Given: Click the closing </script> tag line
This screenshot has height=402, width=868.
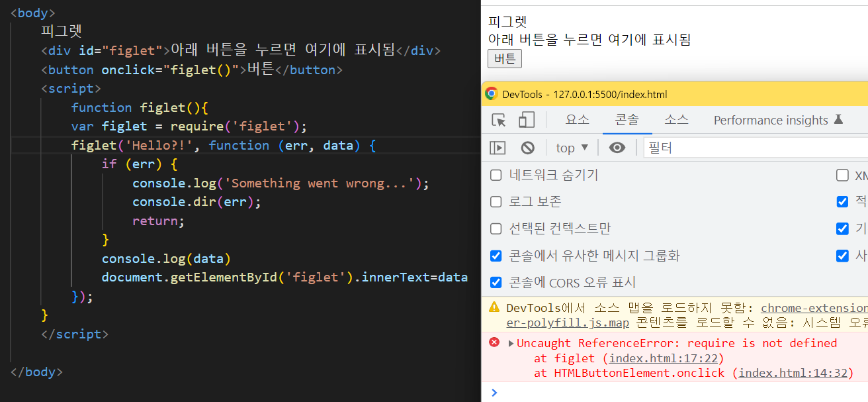Looking at the screenshot, I should pyautogui.click(x=75, y=334).
